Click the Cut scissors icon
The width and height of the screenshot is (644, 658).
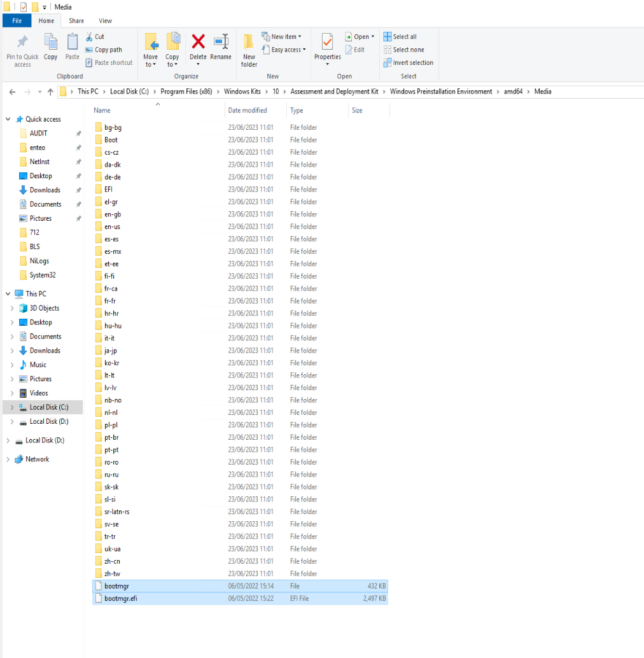pyautogui.click(x=90, y=37)
